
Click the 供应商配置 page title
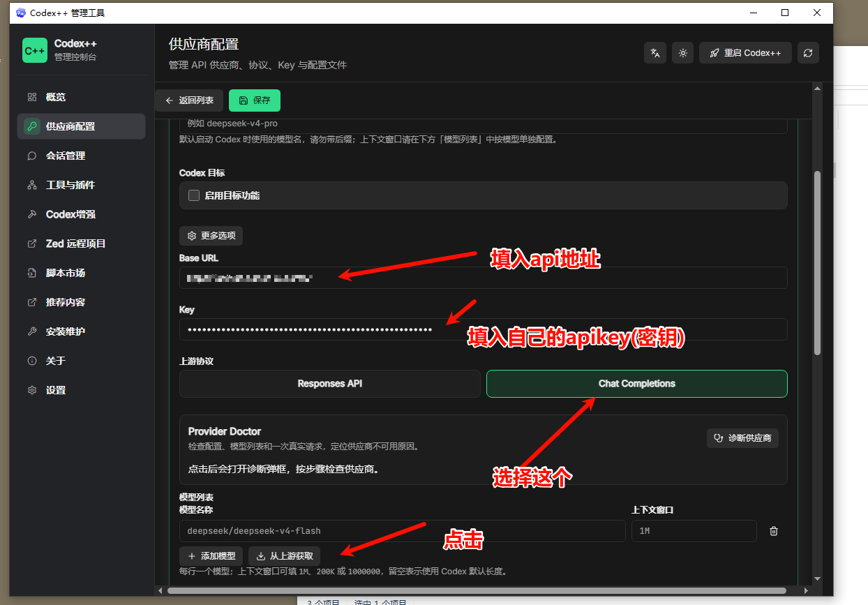[x=204, y=44]
